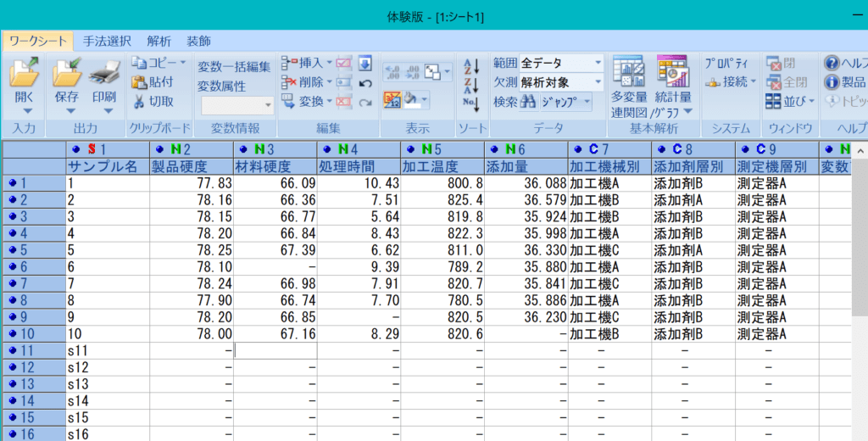This screenshot has height=441, width=868.
Task: Select empty 材料硬度 cell in row s11
Action: point(275,350)
